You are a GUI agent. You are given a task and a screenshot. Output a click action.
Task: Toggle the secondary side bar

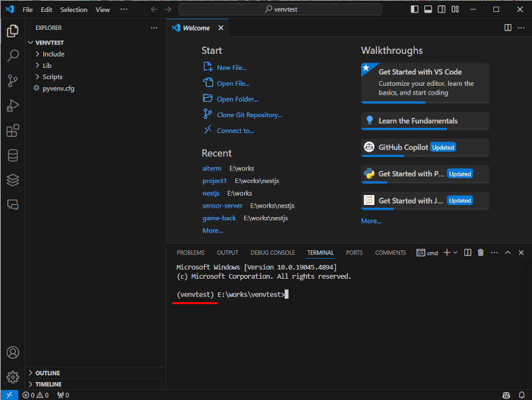442,9
